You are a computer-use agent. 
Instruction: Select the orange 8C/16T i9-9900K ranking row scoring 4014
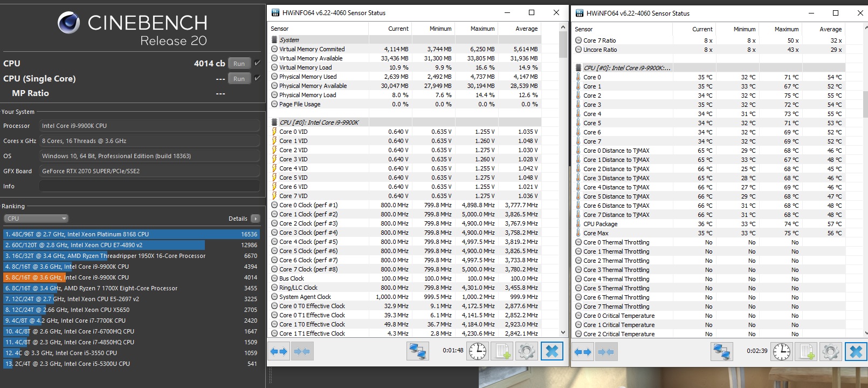[131, 277]
